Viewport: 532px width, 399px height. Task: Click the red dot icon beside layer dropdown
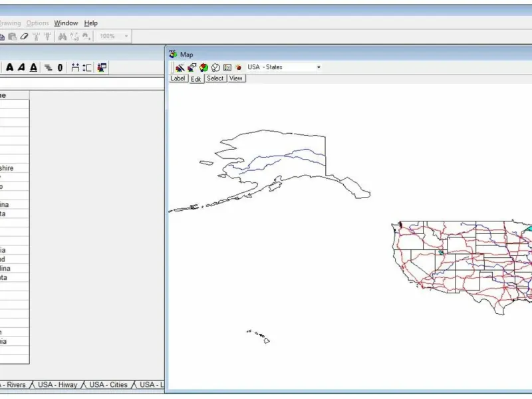tap(238, 67)
